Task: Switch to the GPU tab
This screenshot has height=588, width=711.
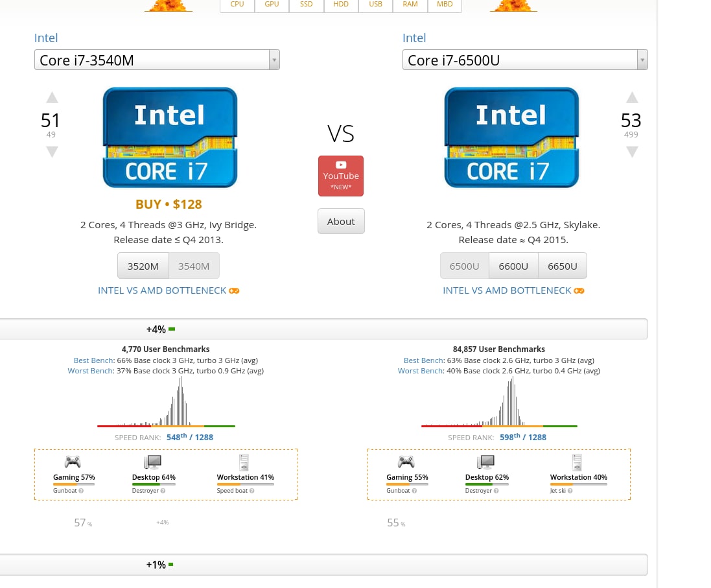Action: click(272, 5)
